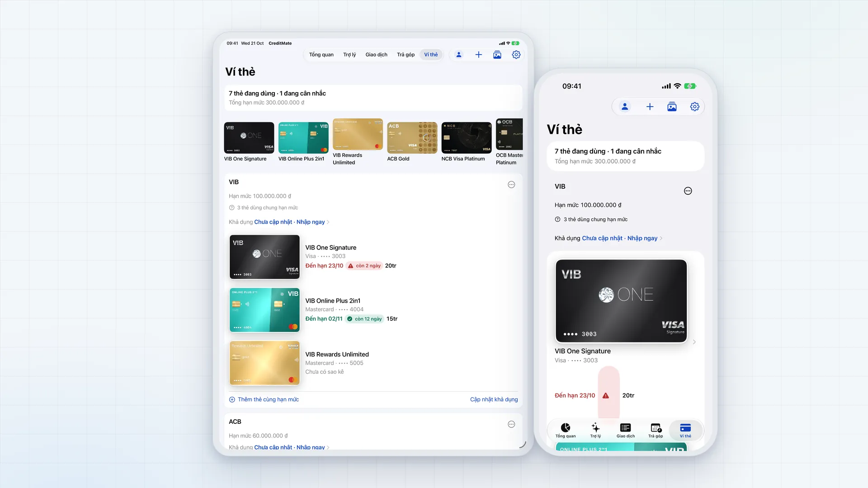Select the VIB Rewards Unlimited thumbnail in the tablet carousel

[x=358, y=134]
